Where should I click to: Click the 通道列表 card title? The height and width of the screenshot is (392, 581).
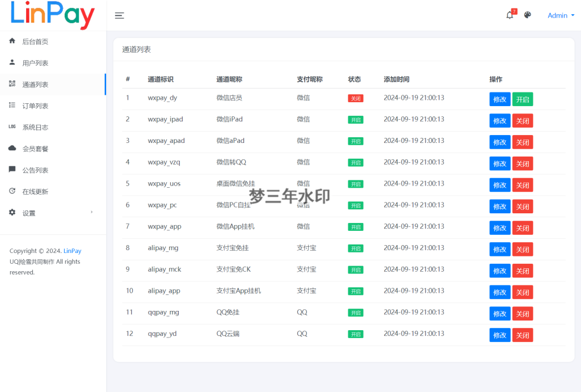[136, 50]
